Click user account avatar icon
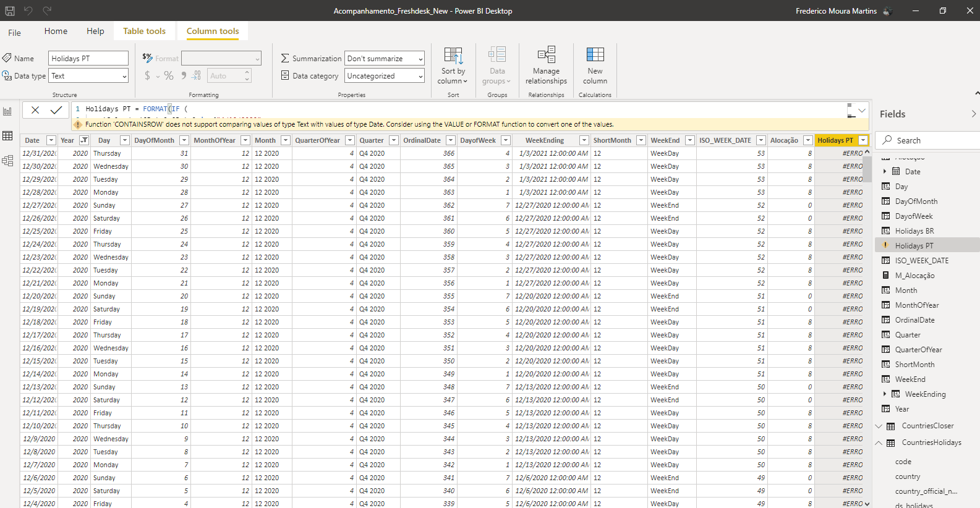The width and height of the screenshot is (980, 508). click(x=888, y=11)
